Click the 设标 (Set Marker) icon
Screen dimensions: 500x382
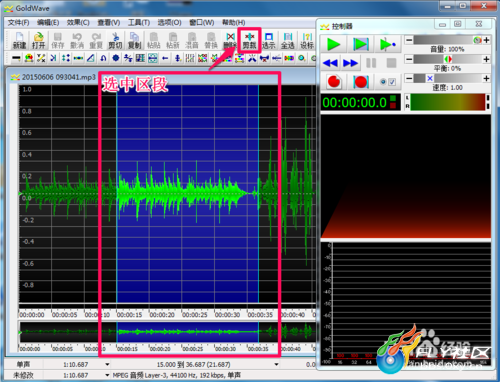click(x=307, y=40)
